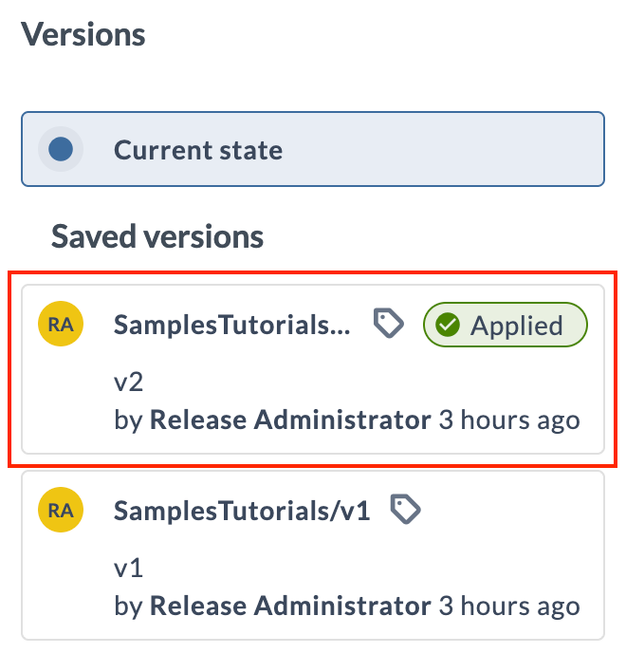The height and width of the screenshot is (672, 626).
Task: Click the Applied status badge text
Action: (517, 326)
